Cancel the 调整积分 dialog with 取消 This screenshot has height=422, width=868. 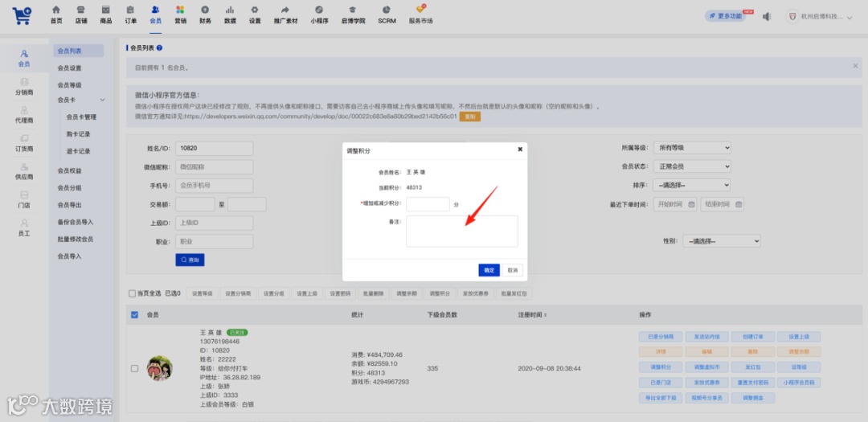click(513, 270)
